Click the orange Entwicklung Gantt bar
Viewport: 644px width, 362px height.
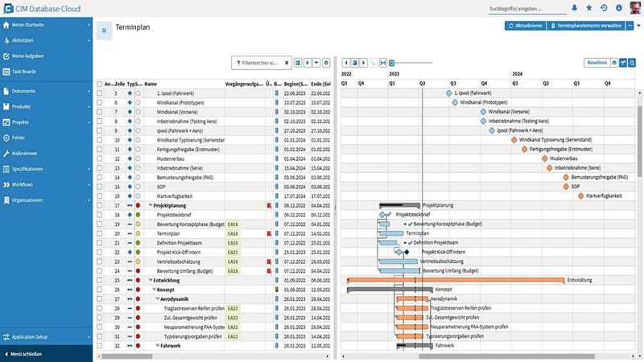pos(456,280)
